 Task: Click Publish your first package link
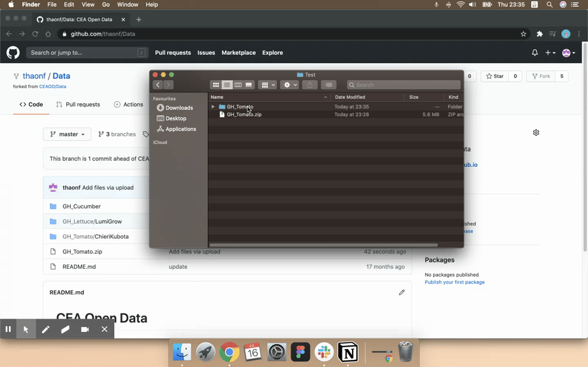coord(455,282)
